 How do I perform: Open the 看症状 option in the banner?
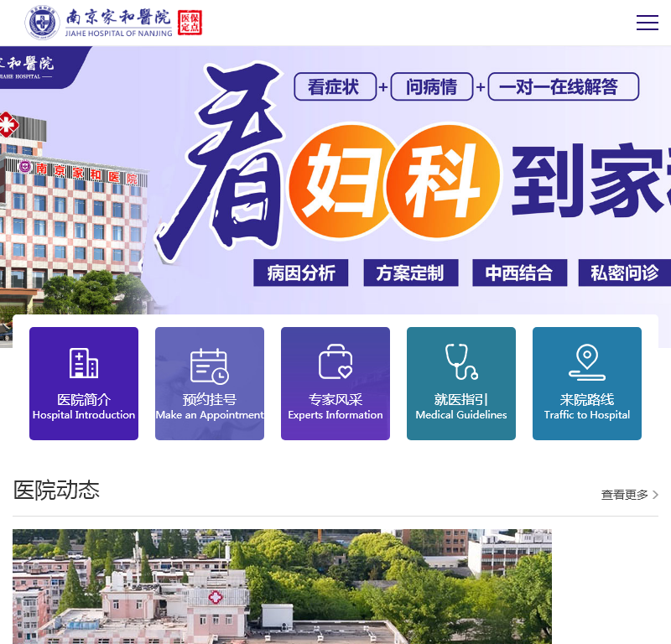335,86
